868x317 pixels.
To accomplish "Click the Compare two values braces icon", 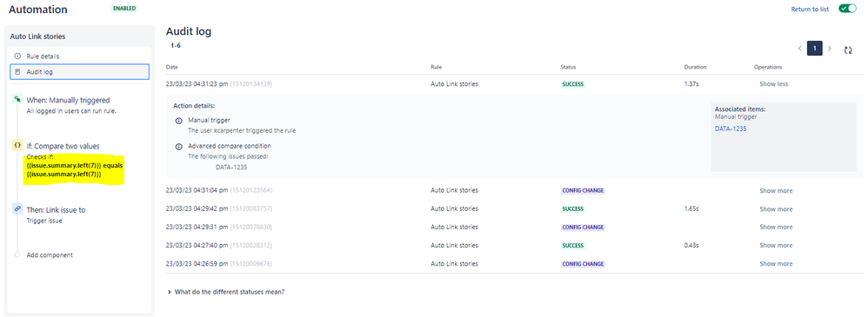I will (x=17, y=146).
